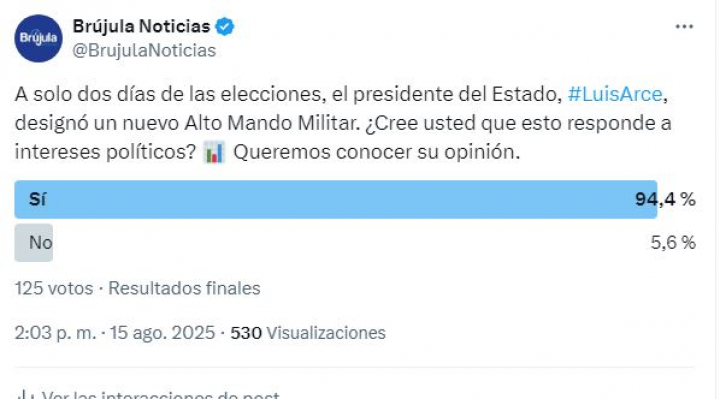Open the three-dot more options menu
Viewport: 720px width, 399px height.
(684, 27)
